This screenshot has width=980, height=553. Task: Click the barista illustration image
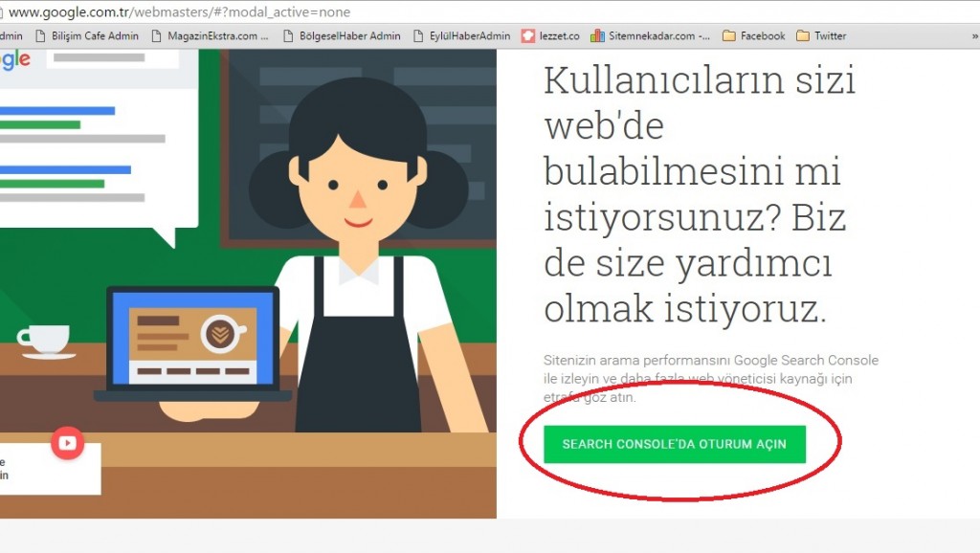point(248,284)
